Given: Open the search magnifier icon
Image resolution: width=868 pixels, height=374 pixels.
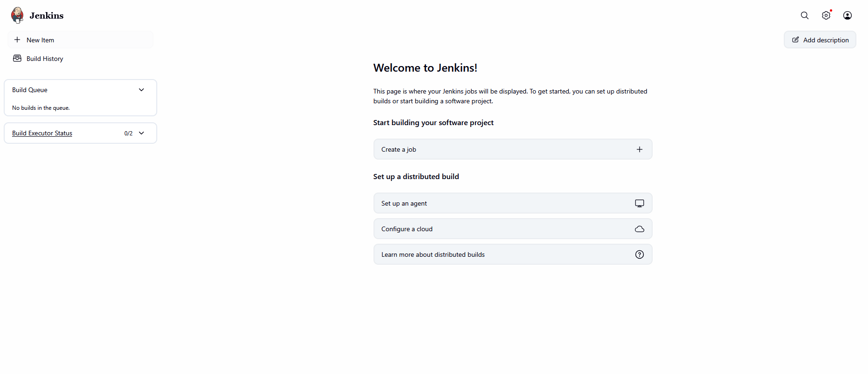Looking at the screenshot, I should click(x=805, y=15).
